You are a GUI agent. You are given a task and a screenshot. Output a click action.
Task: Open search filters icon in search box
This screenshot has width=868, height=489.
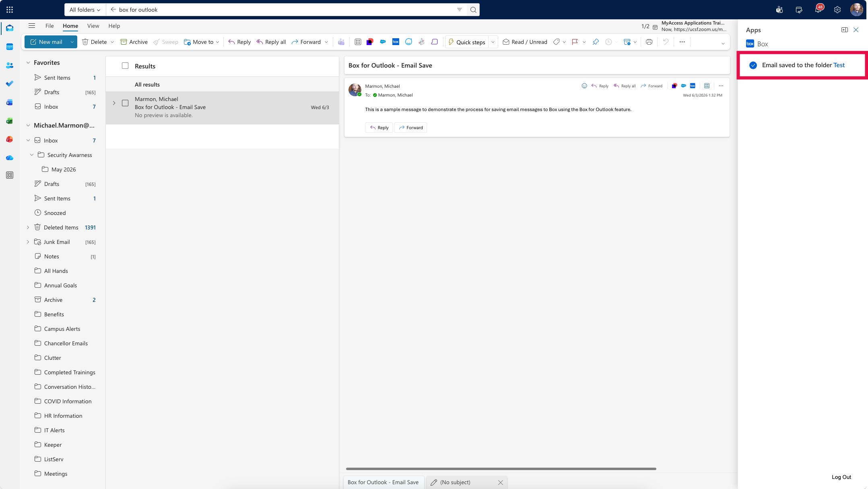(460, 10)
